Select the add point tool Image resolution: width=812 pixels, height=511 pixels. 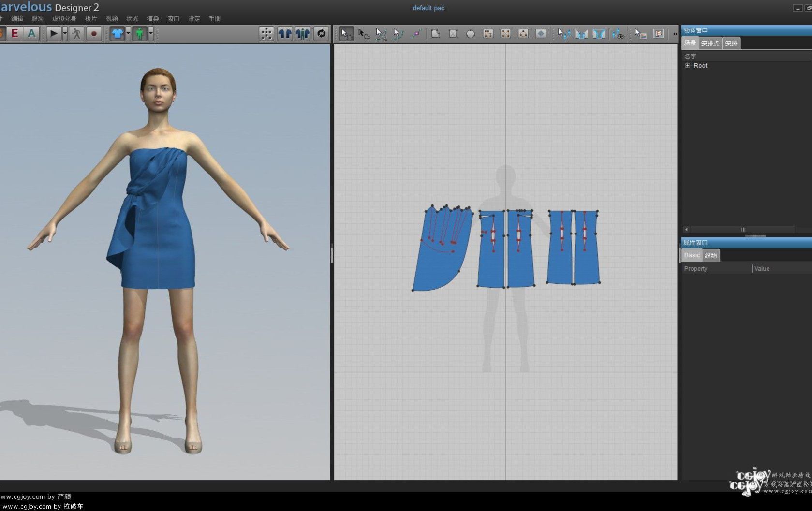point(416,33)
